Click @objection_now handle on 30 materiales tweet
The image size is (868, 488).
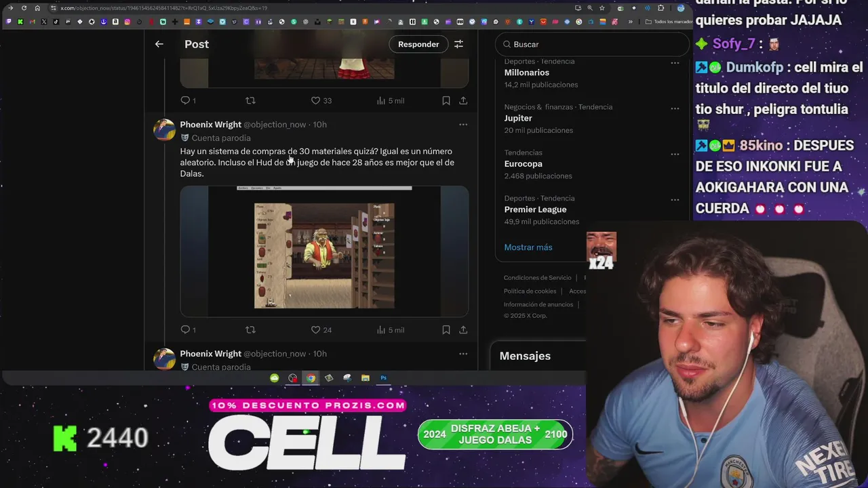pos(275,125)
